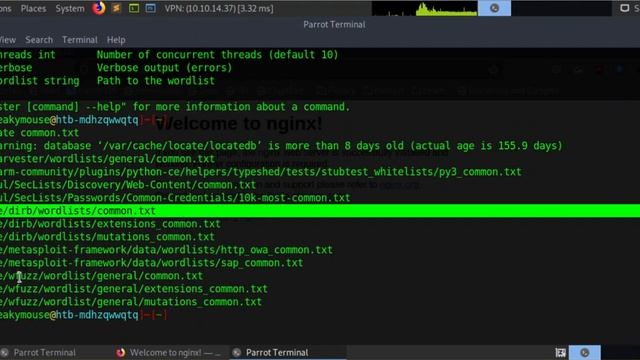
Task: Open the Places menu
Action: point(33,9)
